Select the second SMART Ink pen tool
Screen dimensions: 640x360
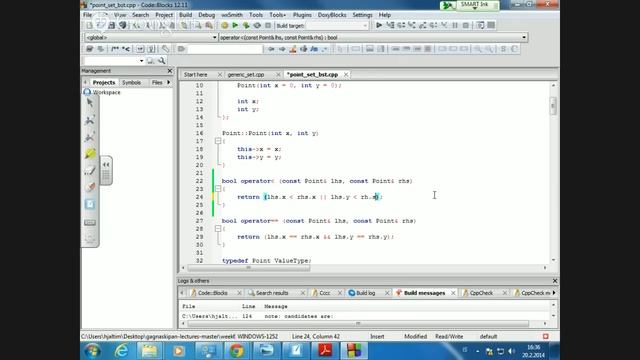90,137
